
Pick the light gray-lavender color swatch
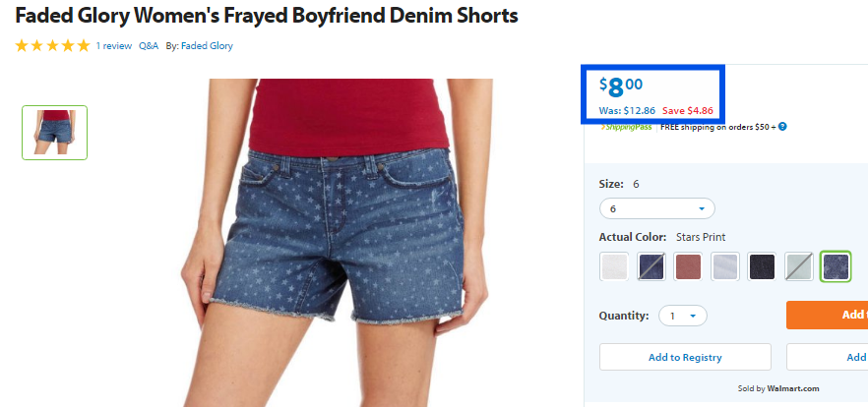point(724,267)
